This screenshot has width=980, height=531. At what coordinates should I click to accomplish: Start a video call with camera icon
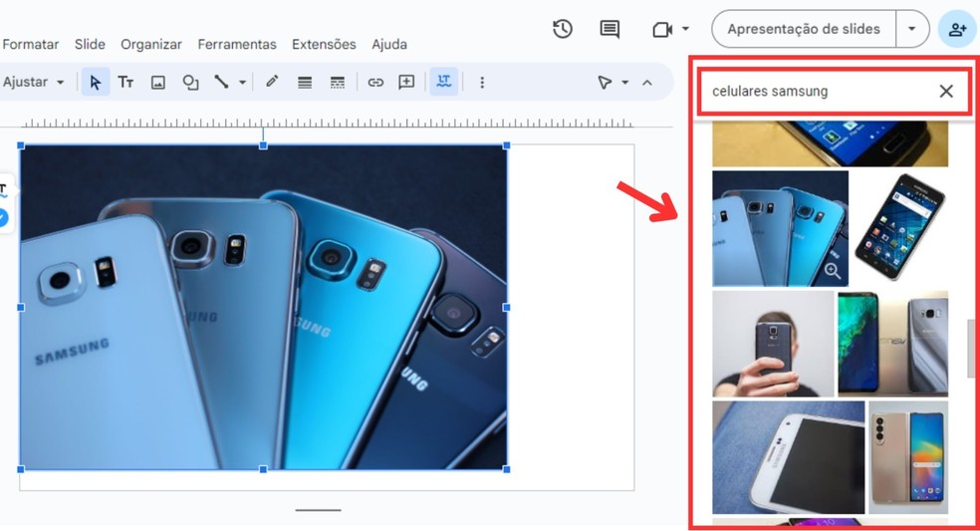662,30
